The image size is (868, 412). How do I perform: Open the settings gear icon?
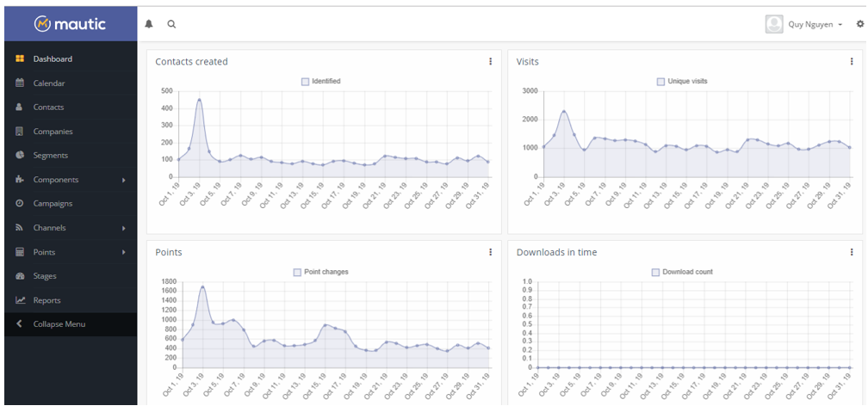(859, 24)
